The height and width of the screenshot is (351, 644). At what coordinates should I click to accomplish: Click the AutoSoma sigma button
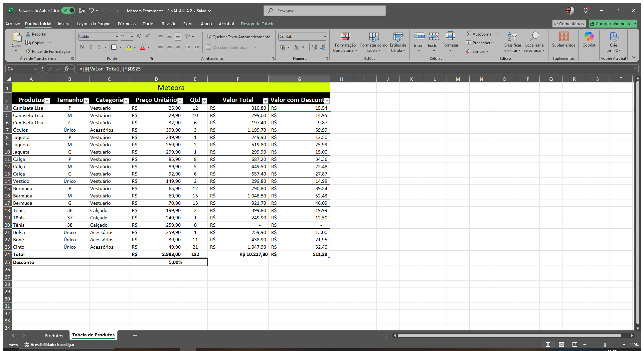[479, 34]
